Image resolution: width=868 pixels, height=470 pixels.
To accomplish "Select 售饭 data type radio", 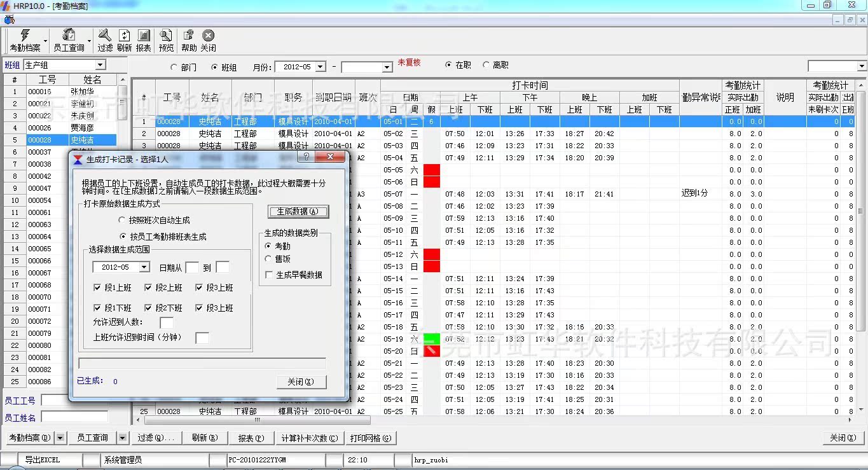I will [x=268, y=258].
